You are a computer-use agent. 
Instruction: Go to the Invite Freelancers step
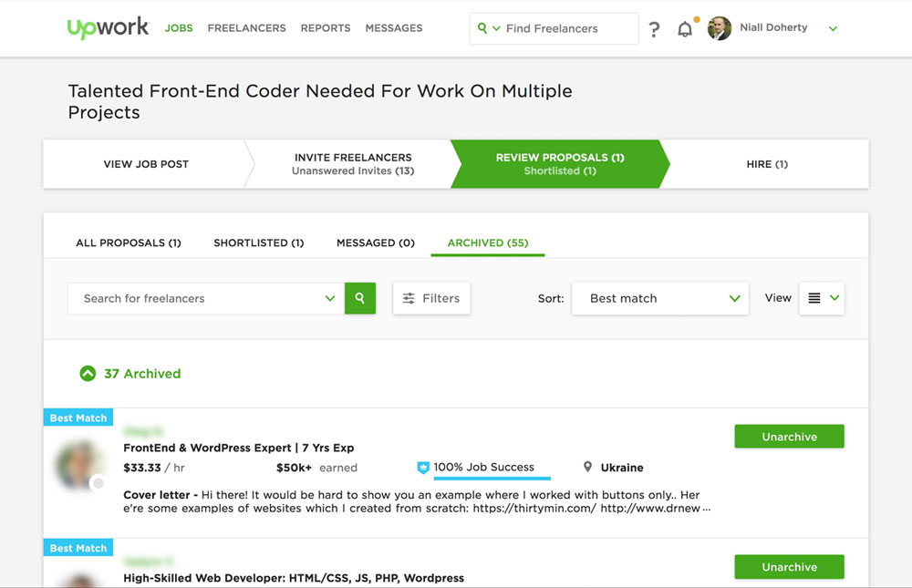point(353,164)
